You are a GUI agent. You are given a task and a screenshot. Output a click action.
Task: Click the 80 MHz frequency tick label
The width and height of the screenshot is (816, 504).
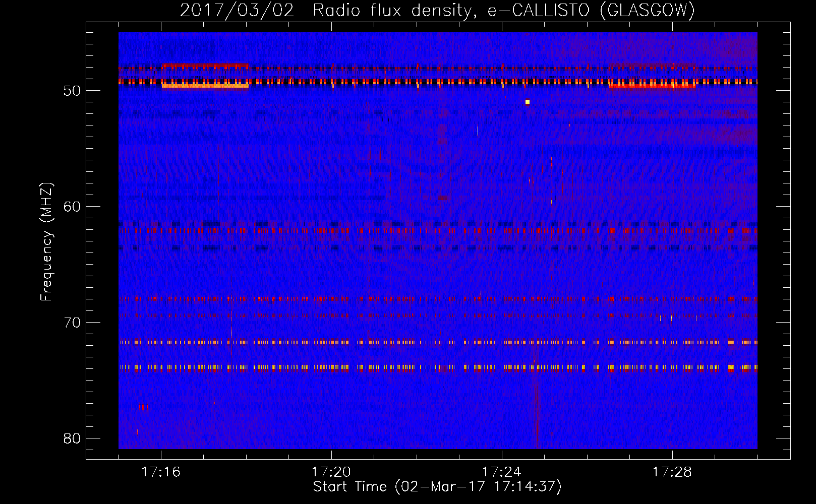click(72, 438)
